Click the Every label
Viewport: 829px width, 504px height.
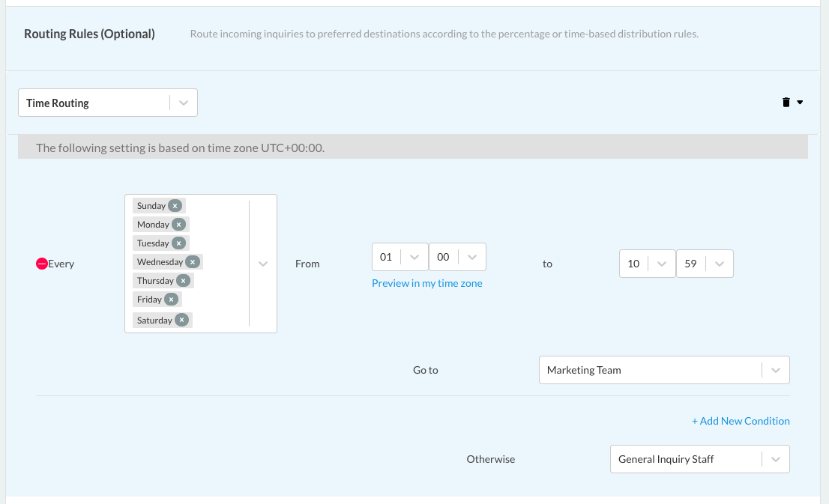click(61, 264)
